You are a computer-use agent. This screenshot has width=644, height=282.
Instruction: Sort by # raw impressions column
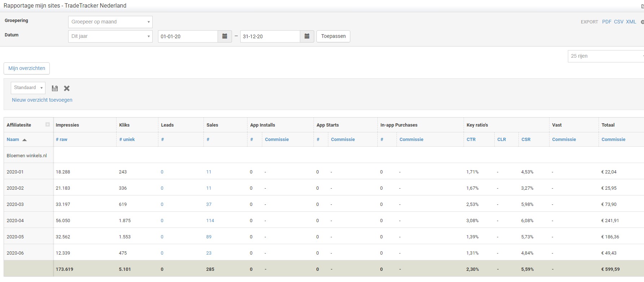click(x=62, y=140)
